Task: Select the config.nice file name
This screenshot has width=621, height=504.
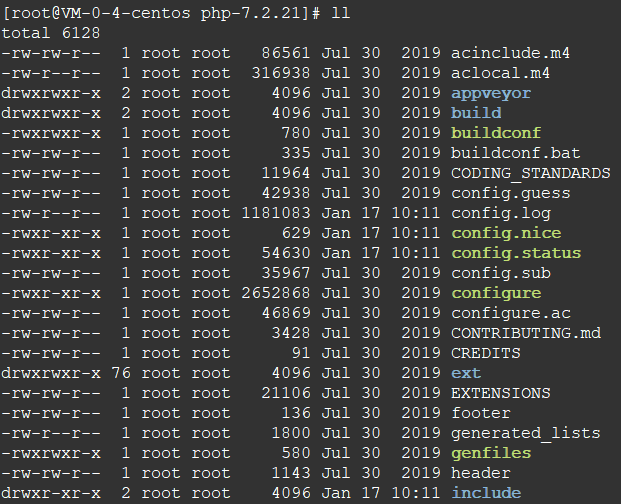Action: pyautogui.click(x=506, y=234)
